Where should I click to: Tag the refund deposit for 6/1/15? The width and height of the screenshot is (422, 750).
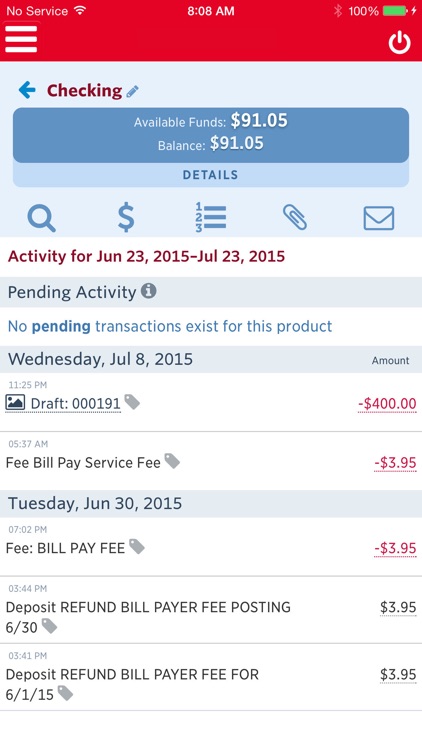65,693
